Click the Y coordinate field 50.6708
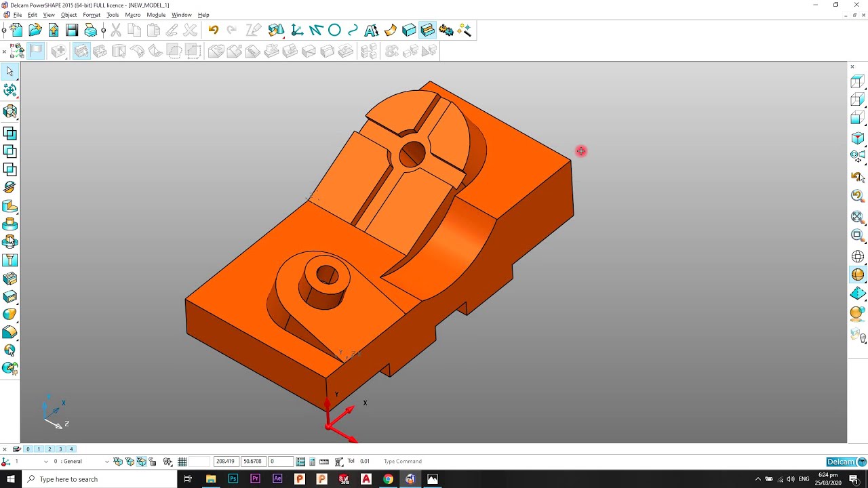This screenshot has height=488, width=868. [254, 462]
